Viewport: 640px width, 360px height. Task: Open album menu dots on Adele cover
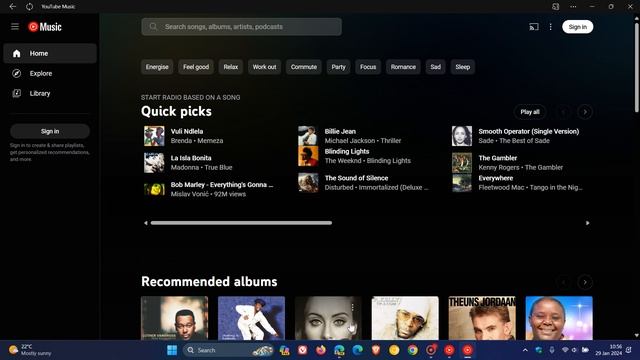[353, 307]
